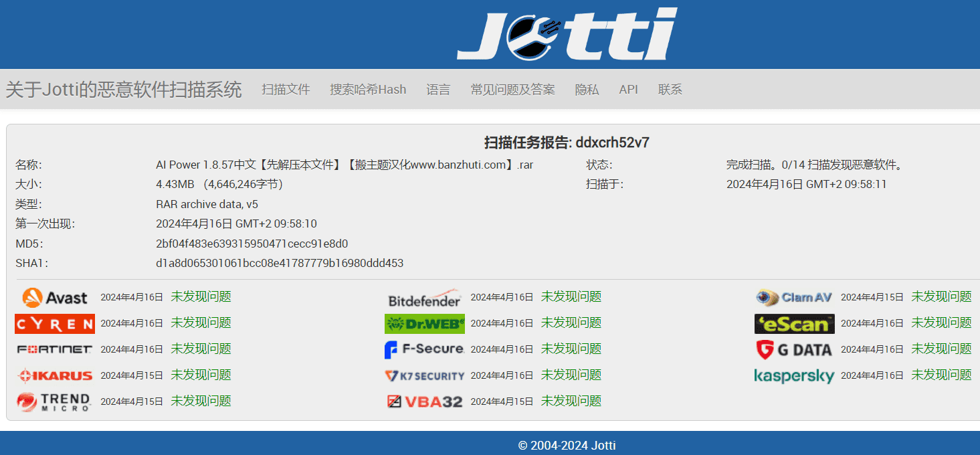This screenshot has width=980, height=455.
Task: Select the Avast result 未发现问题
Action: (201, 296)
